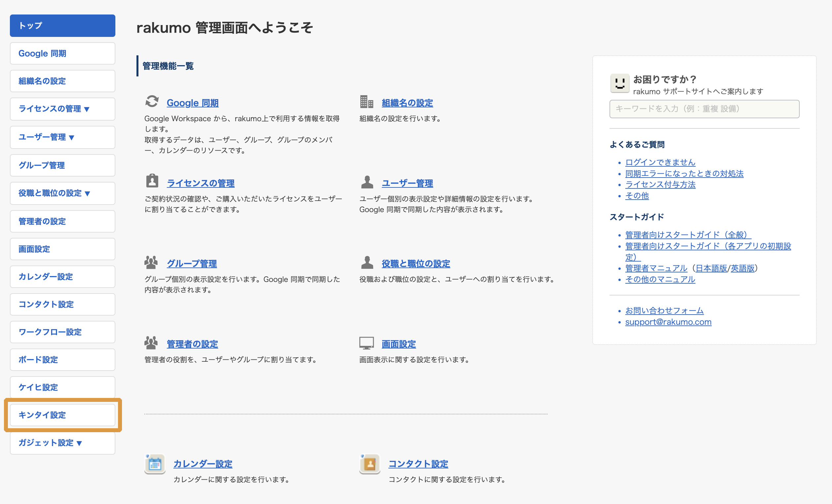Viewport: 832px width, 504px height.
Task: Open 画面設定 in the sidebar
Action: click(x=63, y=249)
